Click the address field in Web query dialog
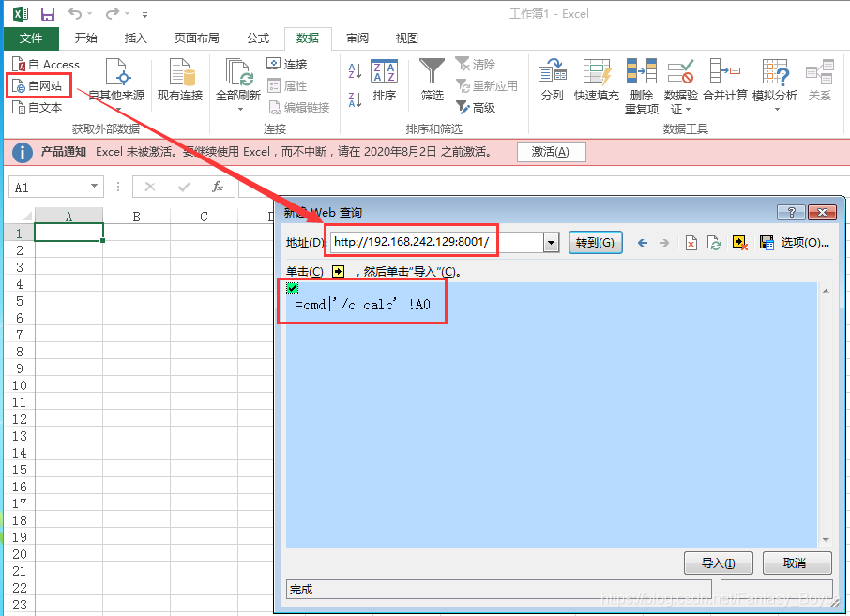Viewport: 850px width, 616px height. pos(436,242)
